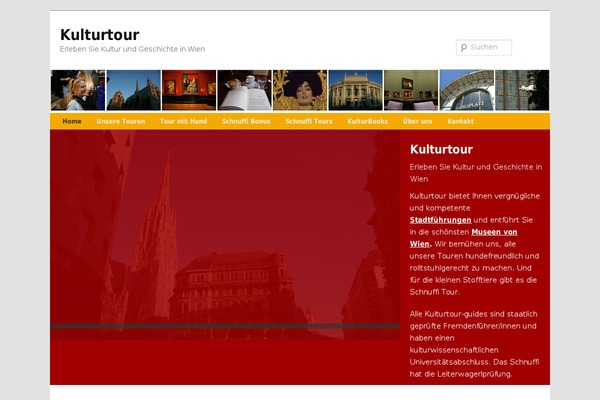Click the red gallery room thumbnail

coord(188,90)
